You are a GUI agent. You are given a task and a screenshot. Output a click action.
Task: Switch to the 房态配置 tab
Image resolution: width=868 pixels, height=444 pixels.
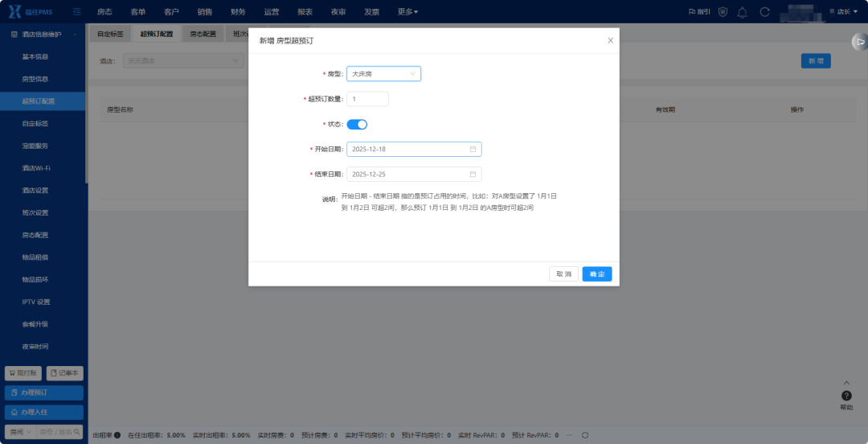(203, 34)
